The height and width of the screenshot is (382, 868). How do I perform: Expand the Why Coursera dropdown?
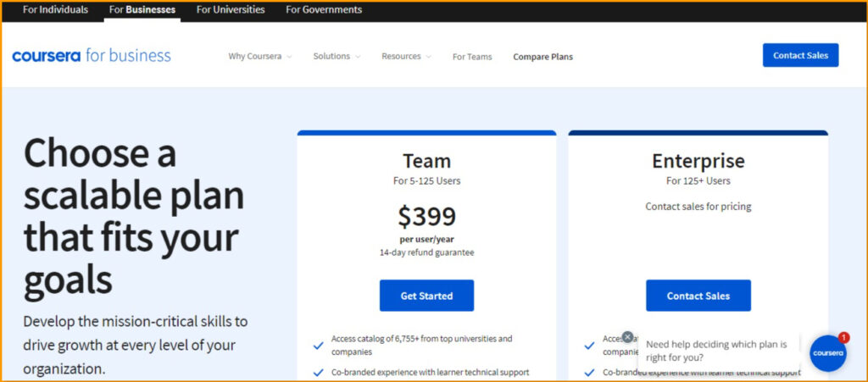coord(260,57)
